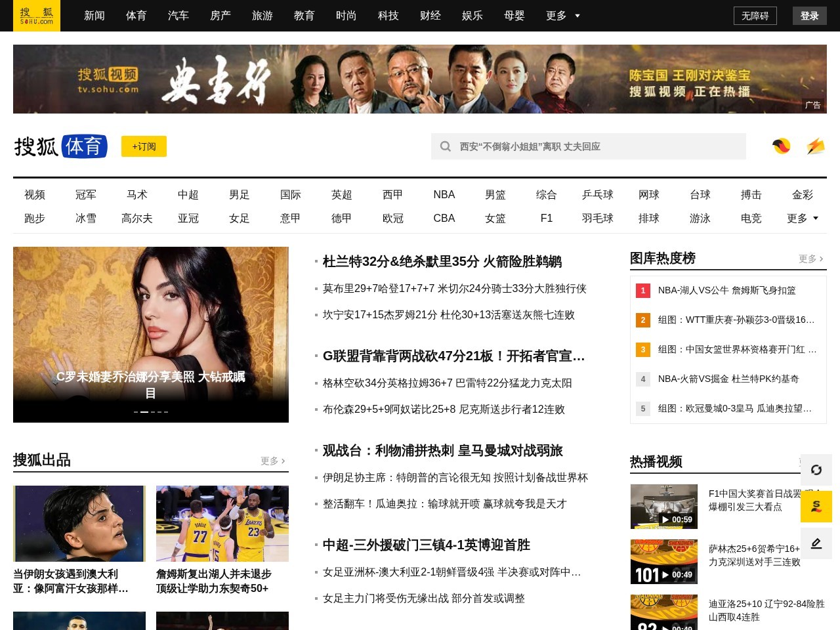Open the pencil write icon in floating sidebar
Viewport: 840px width, 630px height.
[816, 543]
